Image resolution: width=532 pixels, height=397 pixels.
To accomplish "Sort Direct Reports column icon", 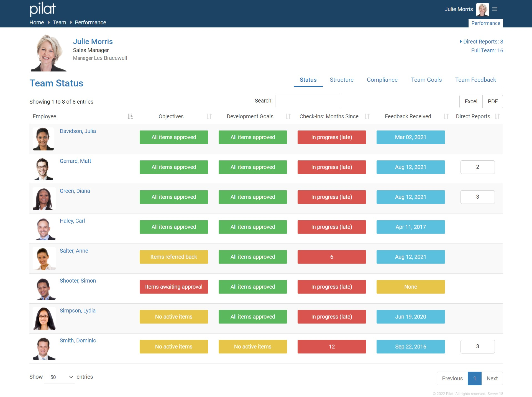I will coord(497,116).
